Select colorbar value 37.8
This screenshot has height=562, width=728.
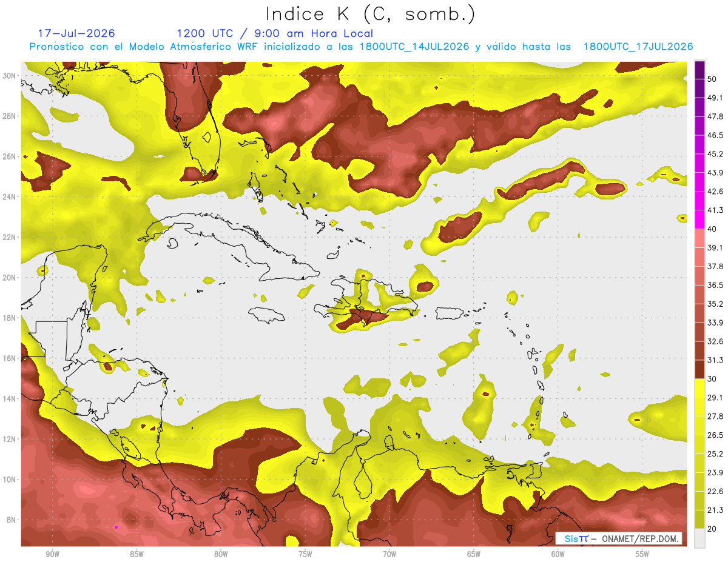[715, 266]
